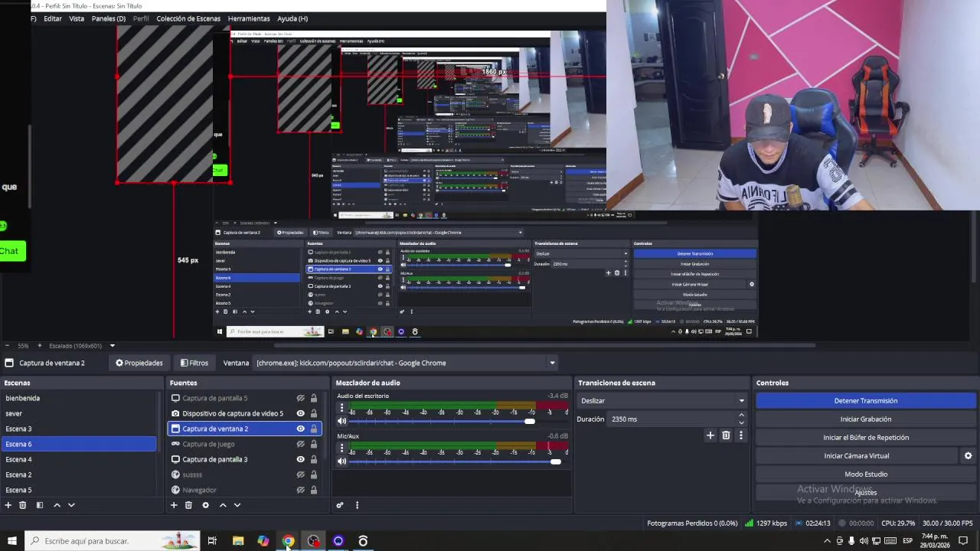This screenshot has width=980, height=551.
Task: Remove selected source with trash icon
Action: [x=188, y=505]
